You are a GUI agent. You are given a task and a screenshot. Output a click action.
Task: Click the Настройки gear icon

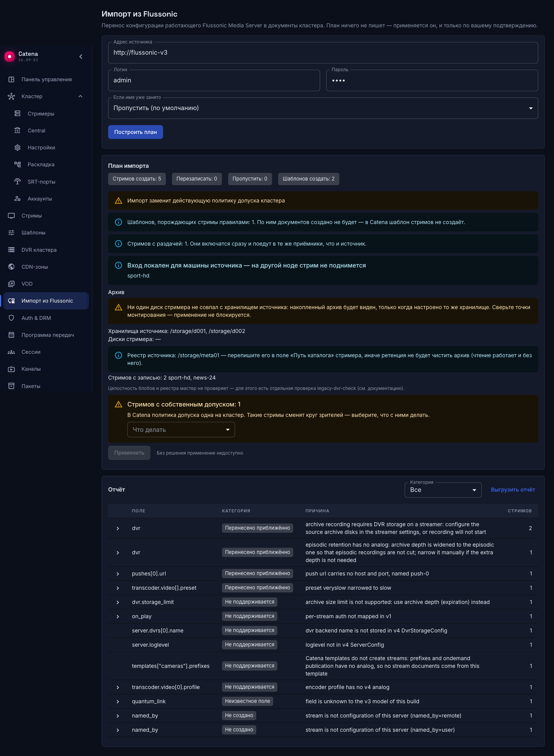click(17, 147)
